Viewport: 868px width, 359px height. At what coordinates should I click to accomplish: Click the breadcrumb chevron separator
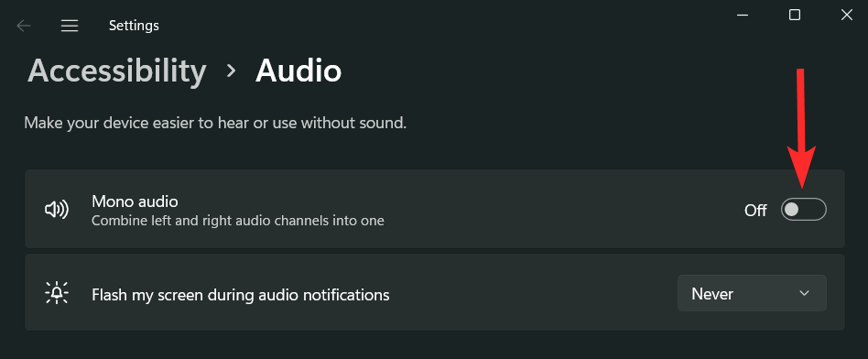click(x=232, y=71)
